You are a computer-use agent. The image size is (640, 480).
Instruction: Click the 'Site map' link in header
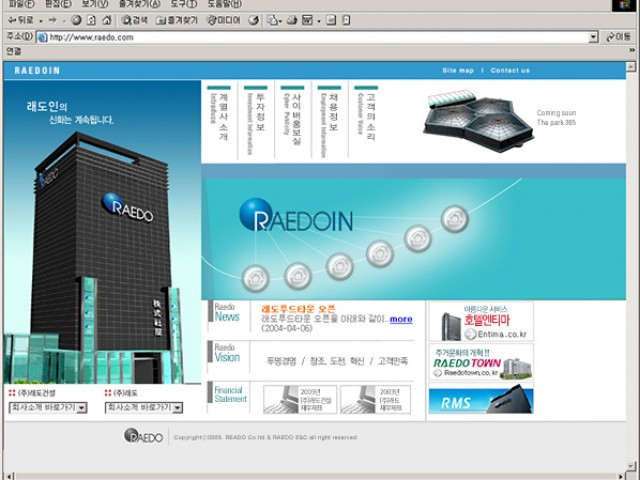coord(457,70)
